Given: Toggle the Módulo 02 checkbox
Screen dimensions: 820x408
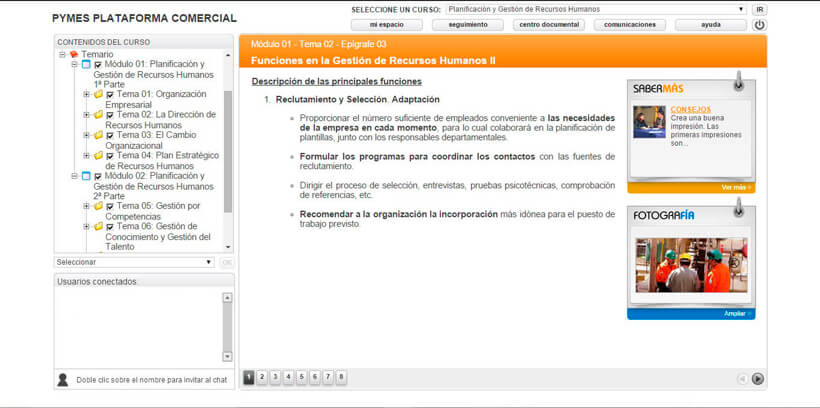Looking at the screenshot, I should point(98,177).
